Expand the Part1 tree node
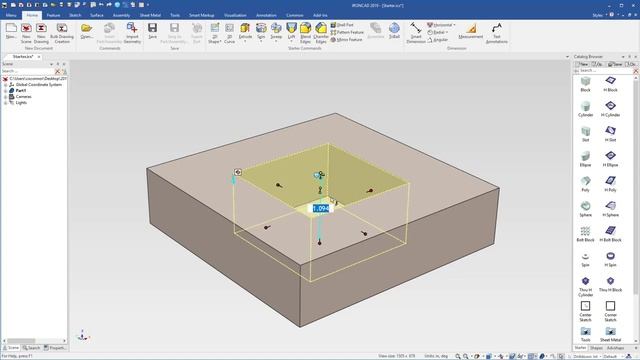Viewport: 640px width, 360px height. (x=5, y=91)
